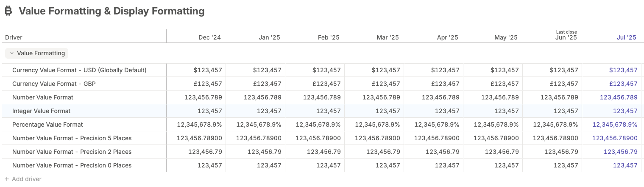644x187 pixels.
Task: Select the Integer Value Format driver row
Action: coord(41,111)
